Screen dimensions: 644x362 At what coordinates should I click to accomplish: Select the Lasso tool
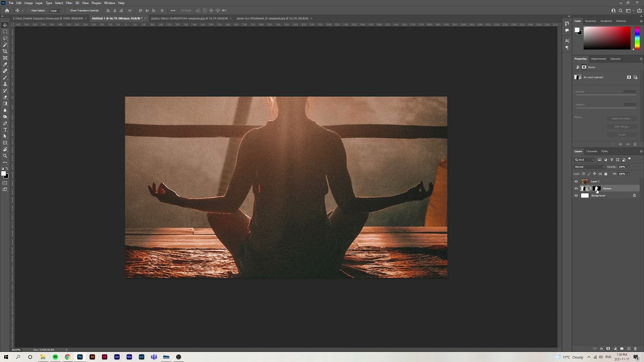pos(5,38)
